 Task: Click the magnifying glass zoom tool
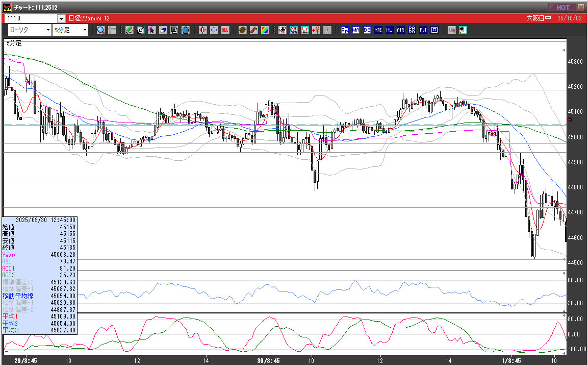point(100,30)
